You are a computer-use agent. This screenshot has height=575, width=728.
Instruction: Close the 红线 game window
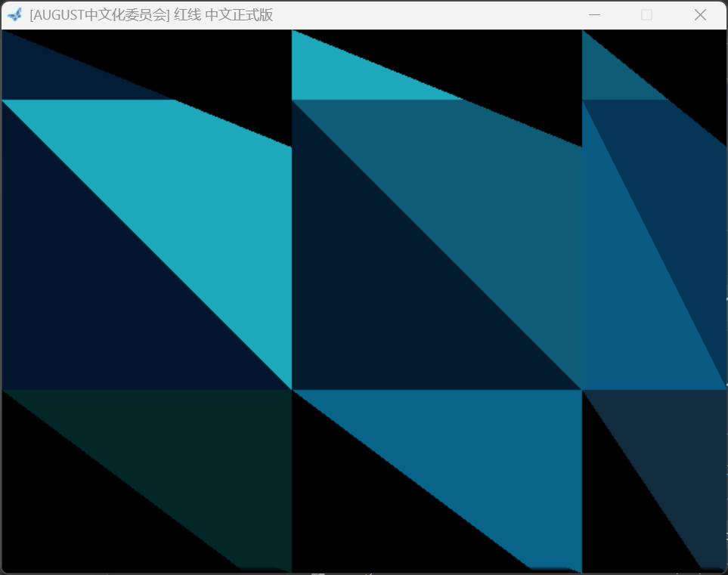[x=700, y=15]
